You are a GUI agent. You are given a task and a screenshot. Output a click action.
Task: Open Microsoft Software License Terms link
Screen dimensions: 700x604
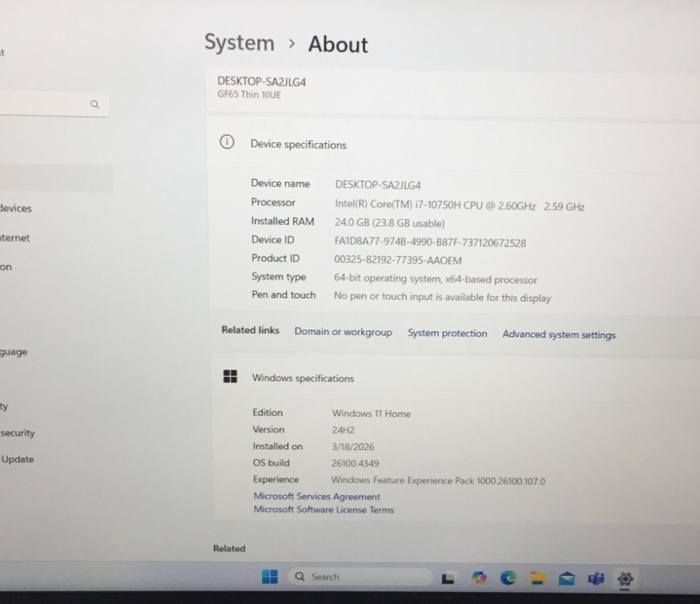[323, 510]
